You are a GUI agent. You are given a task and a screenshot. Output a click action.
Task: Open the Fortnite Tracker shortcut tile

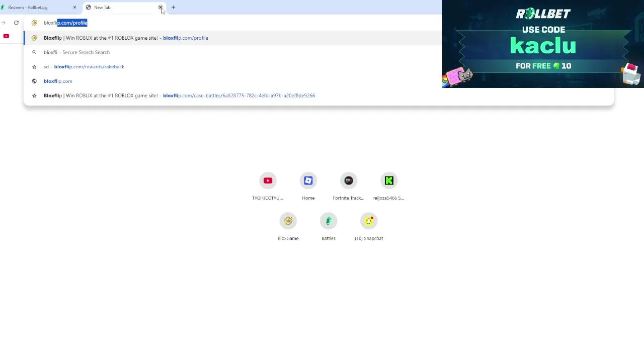[349, 187]
